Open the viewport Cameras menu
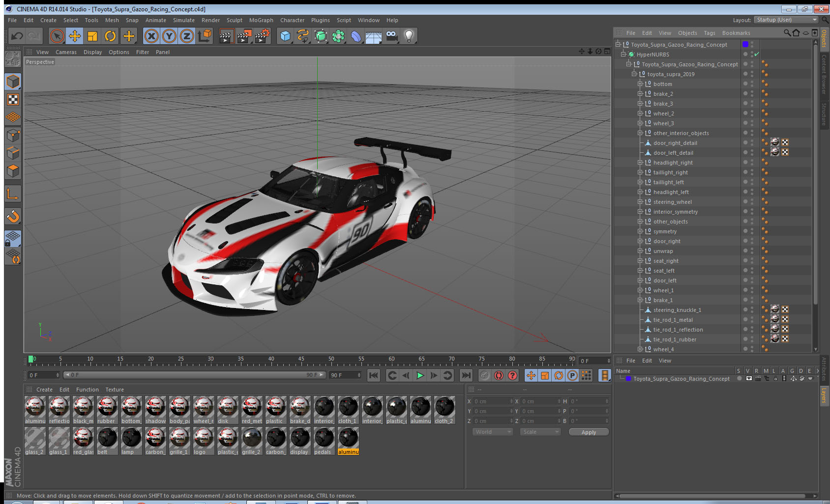 66,52
